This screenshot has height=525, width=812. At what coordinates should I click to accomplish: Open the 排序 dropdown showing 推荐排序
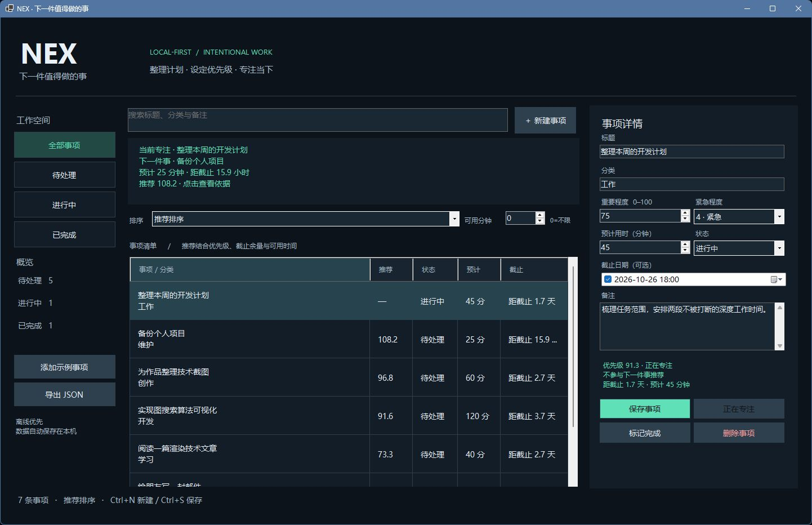pyautogui.click(x=306, y=219)
